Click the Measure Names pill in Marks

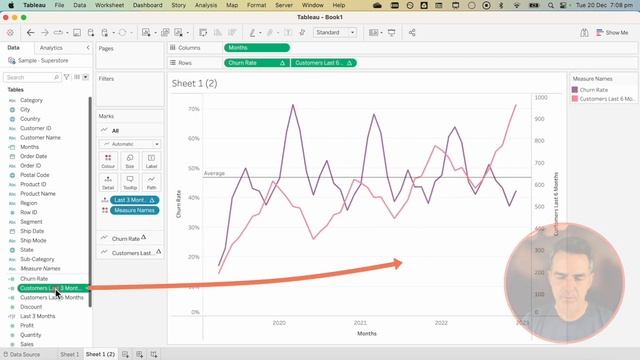coord(134,210)
